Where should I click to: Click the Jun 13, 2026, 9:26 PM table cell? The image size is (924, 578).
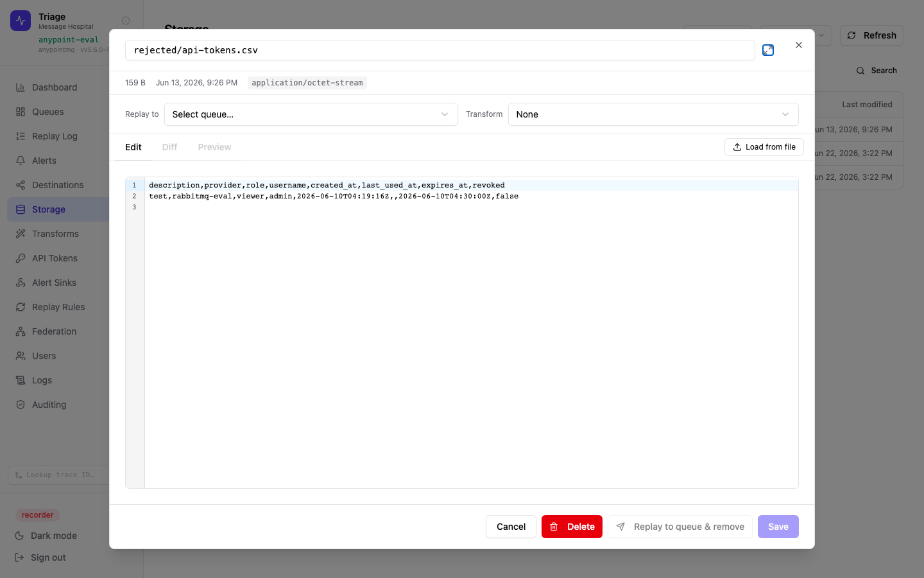point(853,130)
